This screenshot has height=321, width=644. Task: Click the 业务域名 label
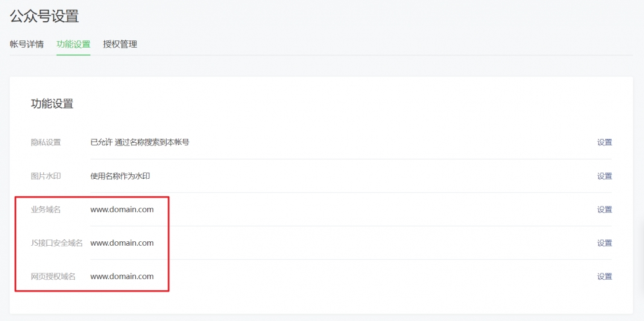46,209
